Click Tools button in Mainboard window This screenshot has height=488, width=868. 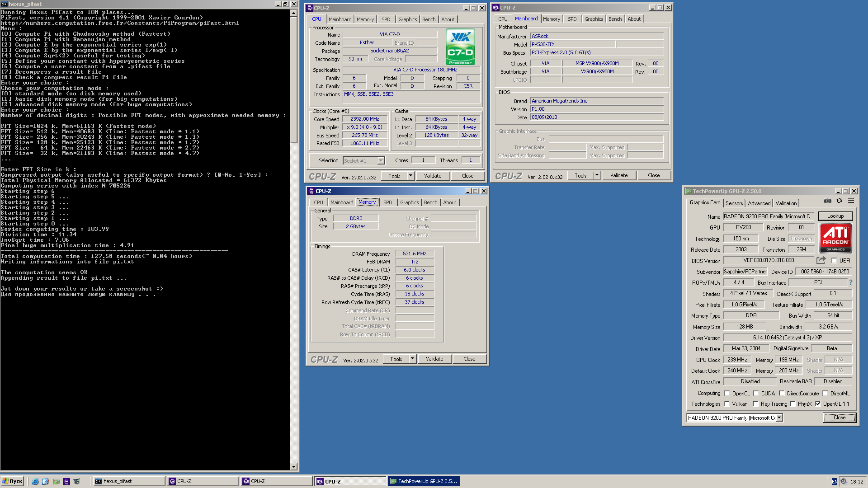point(580,175)
